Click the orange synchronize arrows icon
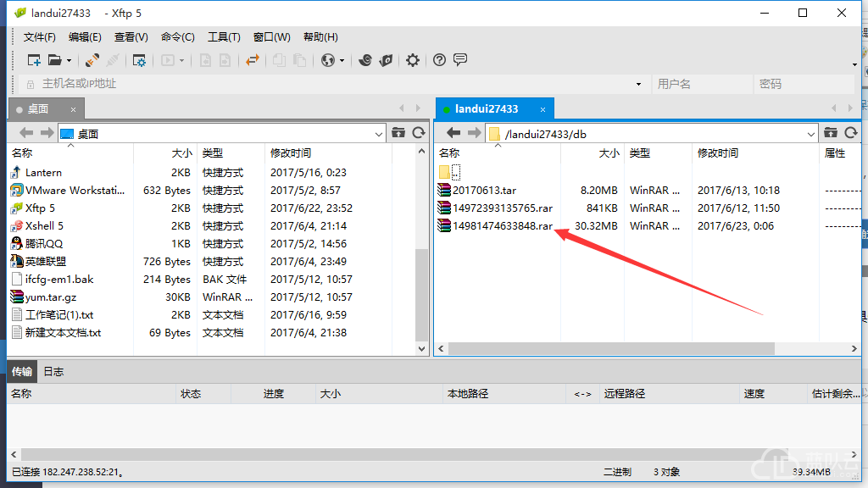 point(251,60)
